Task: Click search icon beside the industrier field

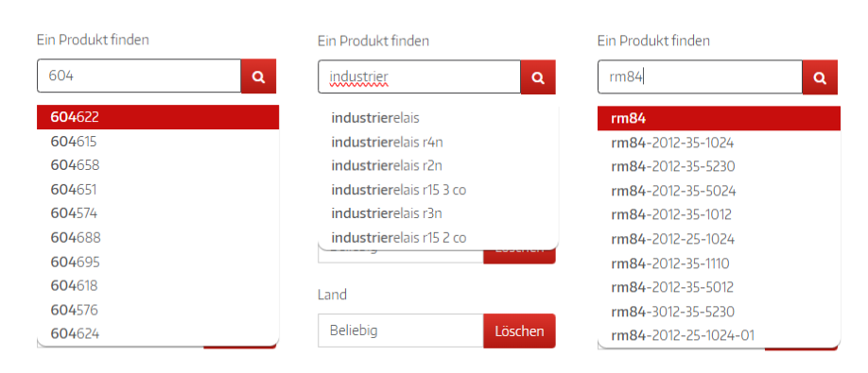Action: pyautogui.click(x=538, y=77)
